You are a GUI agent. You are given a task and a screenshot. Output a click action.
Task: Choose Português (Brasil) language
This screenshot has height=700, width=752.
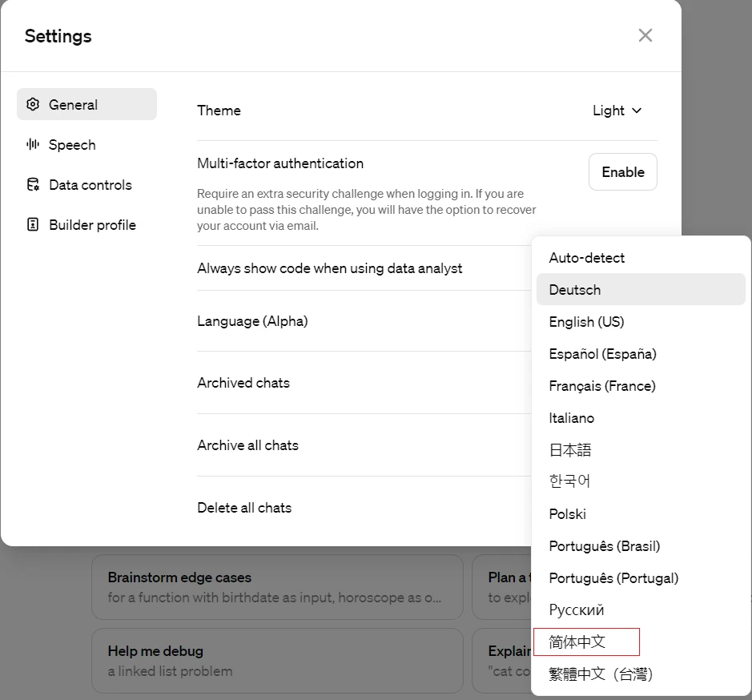[640, 546]
